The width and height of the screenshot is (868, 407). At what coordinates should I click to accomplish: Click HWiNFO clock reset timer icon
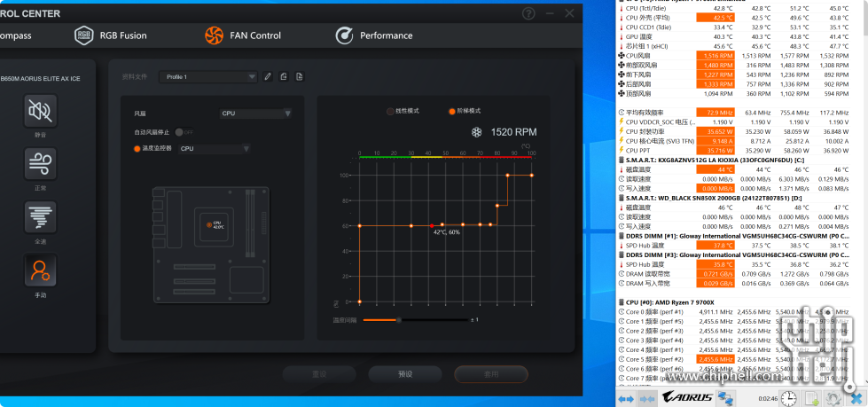(789, 397)
